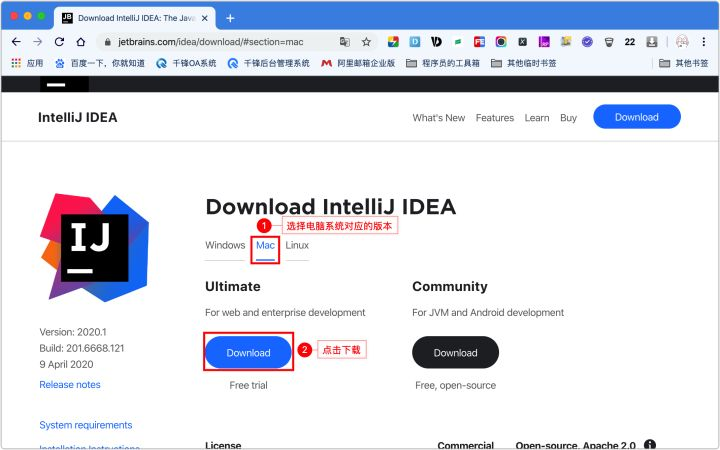Click the IntelliJ IDEA IJ logo
Image resolution: width=720 pixels, height=450 pixels.
pos(95,248)
